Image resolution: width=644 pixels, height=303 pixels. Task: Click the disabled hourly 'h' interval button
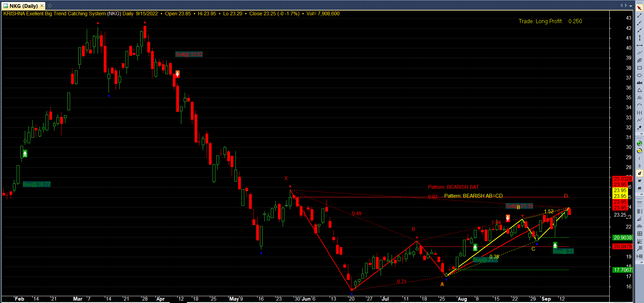[640, 166]
